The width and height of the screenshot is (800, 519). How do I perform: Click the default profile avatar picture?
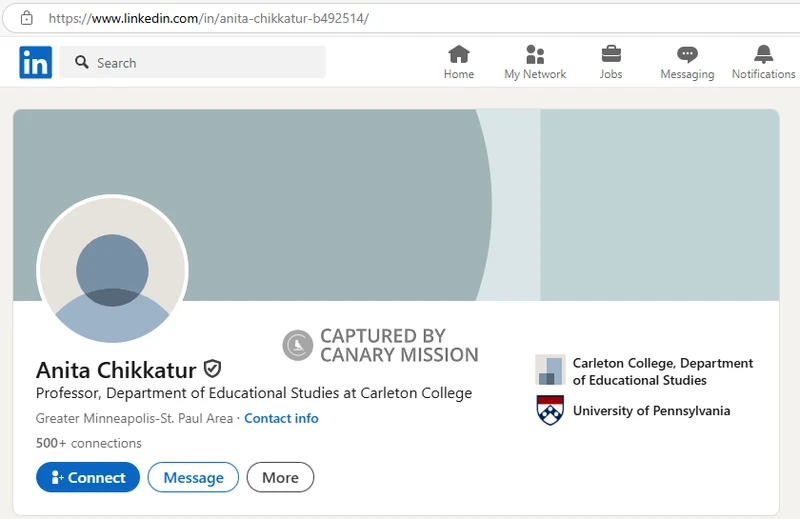point(112,270)
